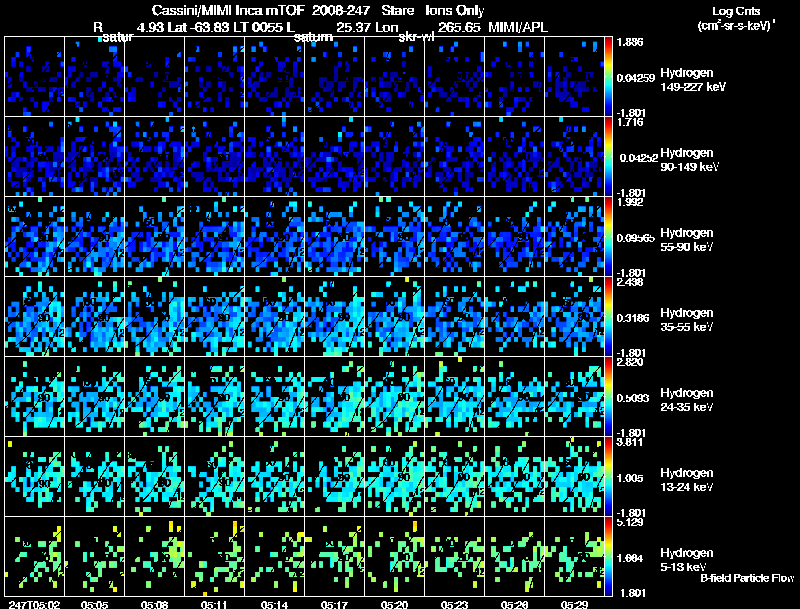Open the Hydrogen 35-55 keV panel at 05:14

[274, 316]
